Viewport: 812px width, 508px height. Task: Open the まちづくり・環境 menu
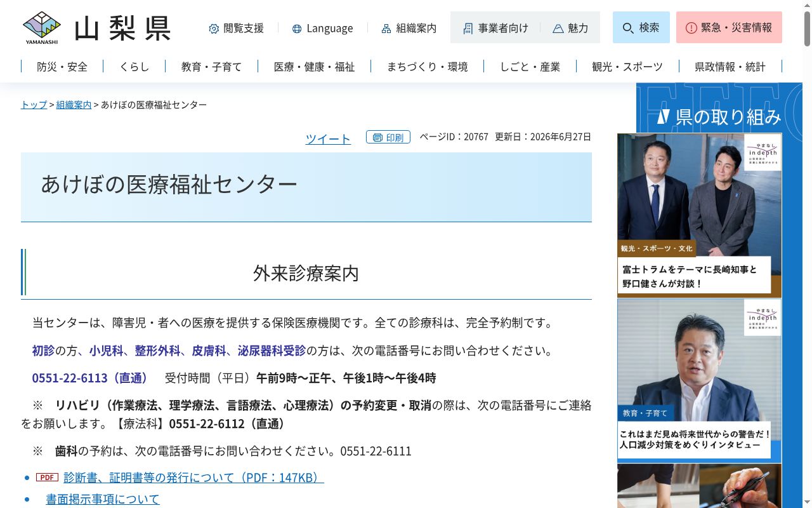[x=428, y=67]
